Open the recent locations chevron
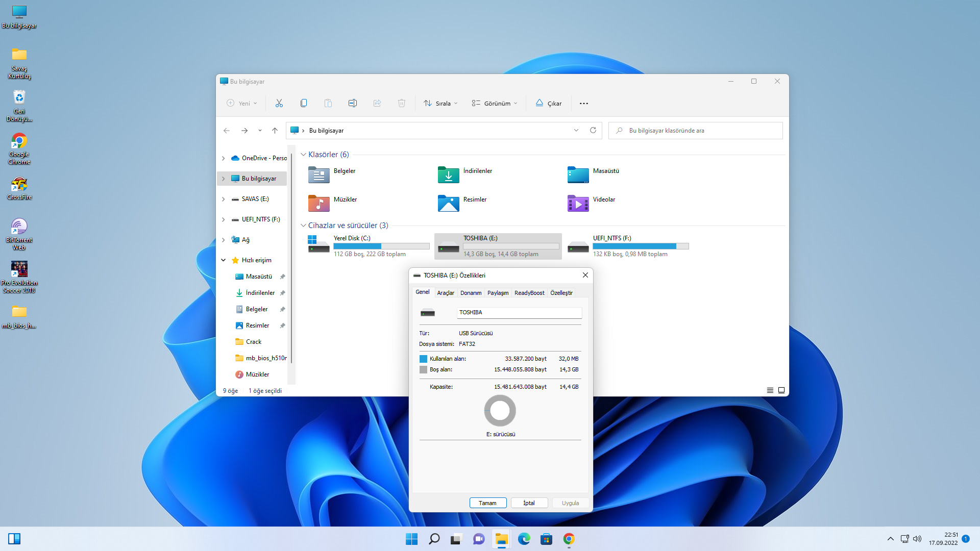 (x=260, y=131)
